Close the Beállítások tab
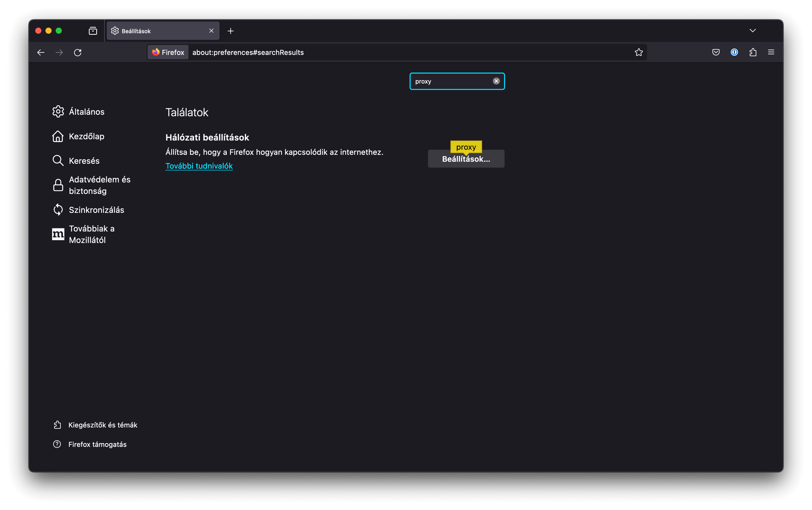This screenshot has width=812, height=510. point(211,31)
